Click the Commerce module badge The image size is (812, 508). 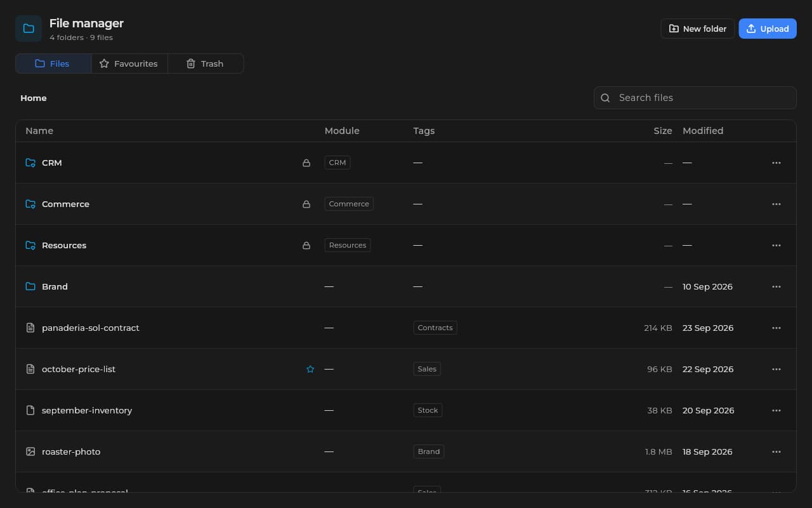(349, 204)
